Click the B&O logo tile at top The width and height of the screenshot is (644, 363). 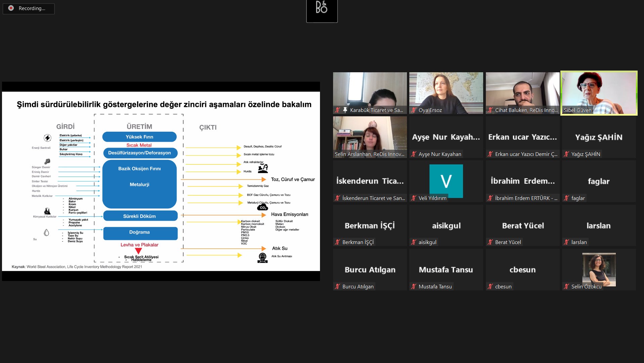click(x=322, y=11)
